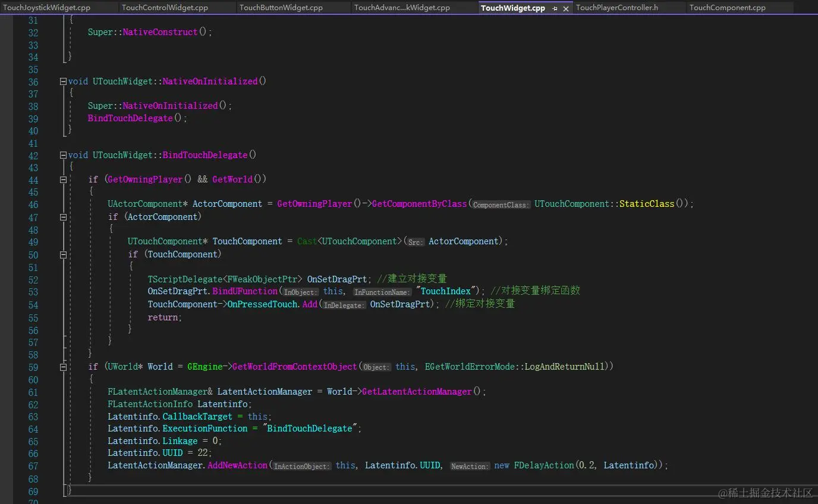The height and width of the screenshot is (504, 818).
Task: Click the "TouchIndex" string literal
Action: pos(447,291)
